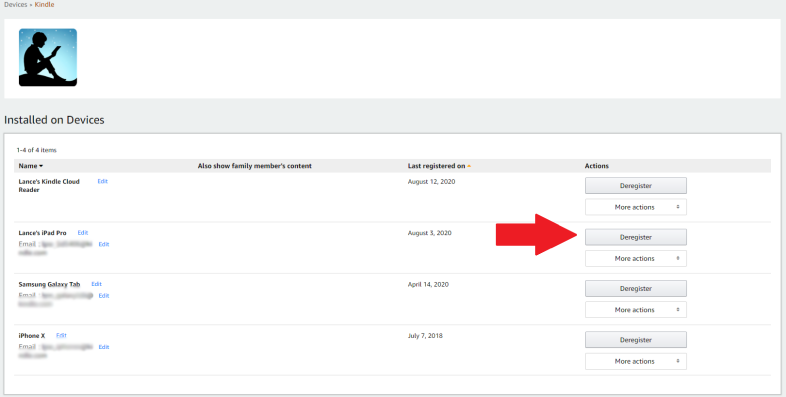The image size is (786, 397).
Task: Deregister the iPhone X device
Action: tap(636, 340)
